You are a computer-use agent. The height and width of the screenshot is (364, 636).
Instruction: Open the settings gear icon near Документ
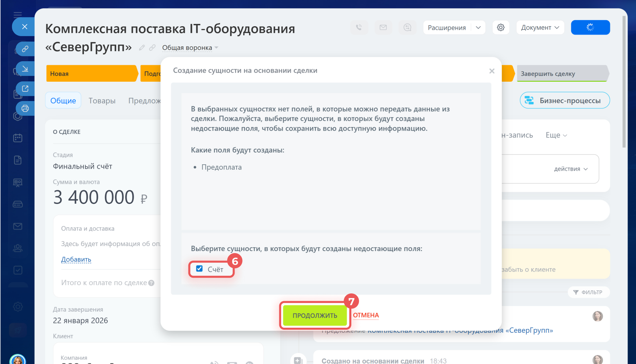[500, 28]
